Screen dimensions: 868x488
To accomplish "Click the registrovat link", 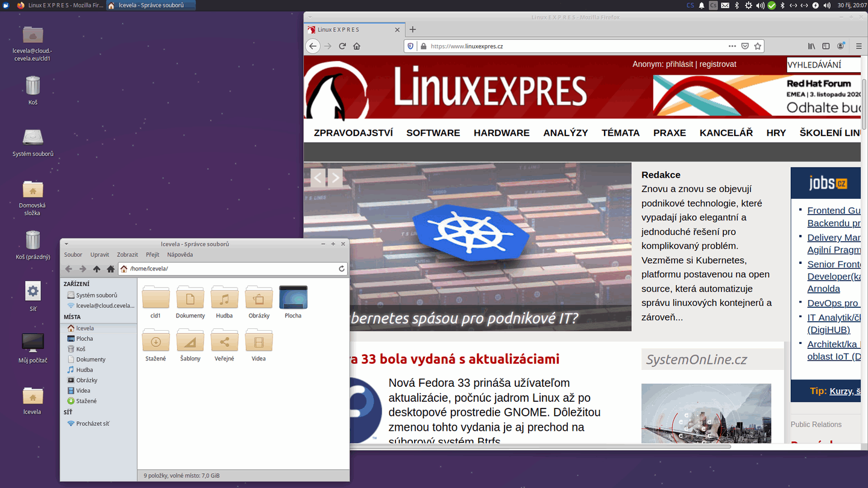I will point(717,64).
